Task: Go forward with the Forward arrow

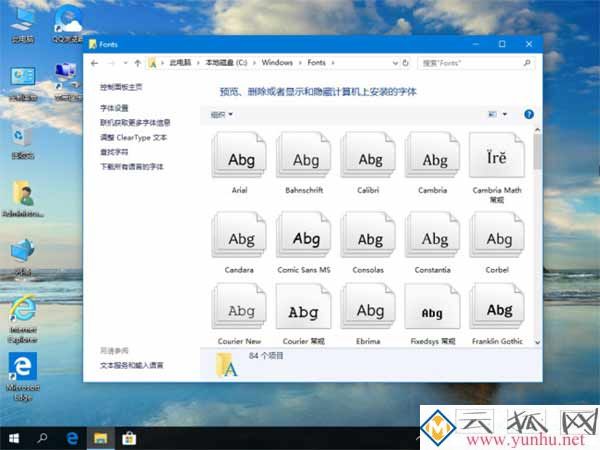Action: 112,63
